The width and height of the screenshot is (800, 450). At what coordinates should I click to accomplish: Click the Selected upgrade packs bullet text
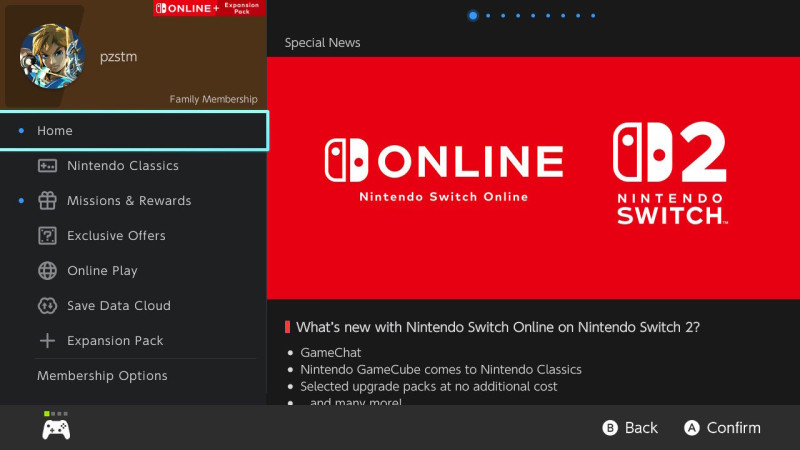429,387
